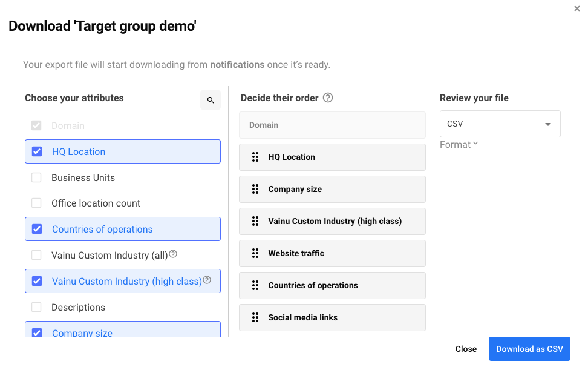Click drag handle on Website traffic row
The image size is (588, 367).
tap(255, 253)
